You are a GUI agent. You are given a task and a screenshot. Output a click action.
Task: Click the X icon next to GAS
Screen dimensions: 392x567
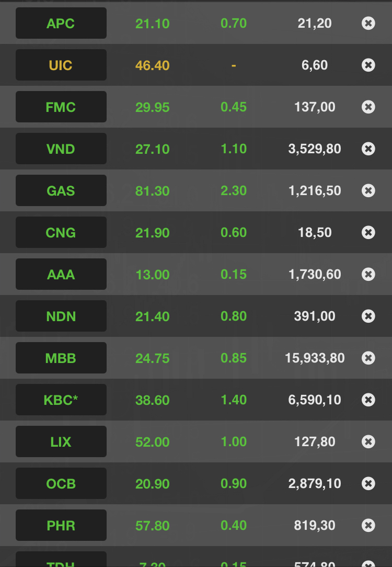click(x=368, y=190)
